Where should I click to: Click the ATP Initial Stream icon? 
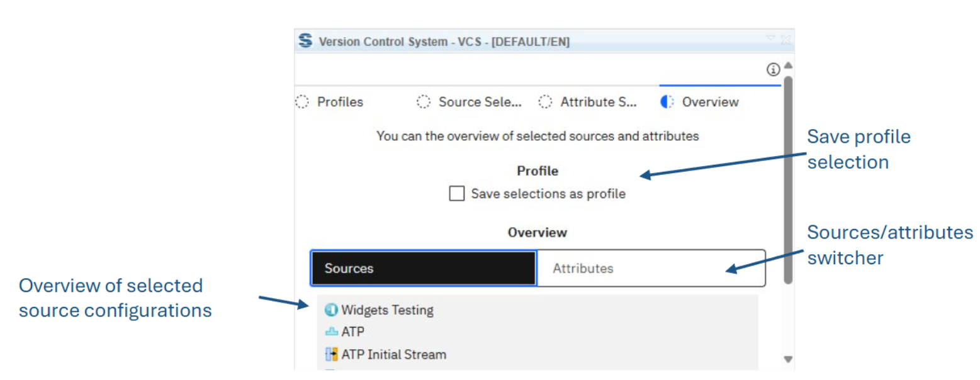pos(331,354)
